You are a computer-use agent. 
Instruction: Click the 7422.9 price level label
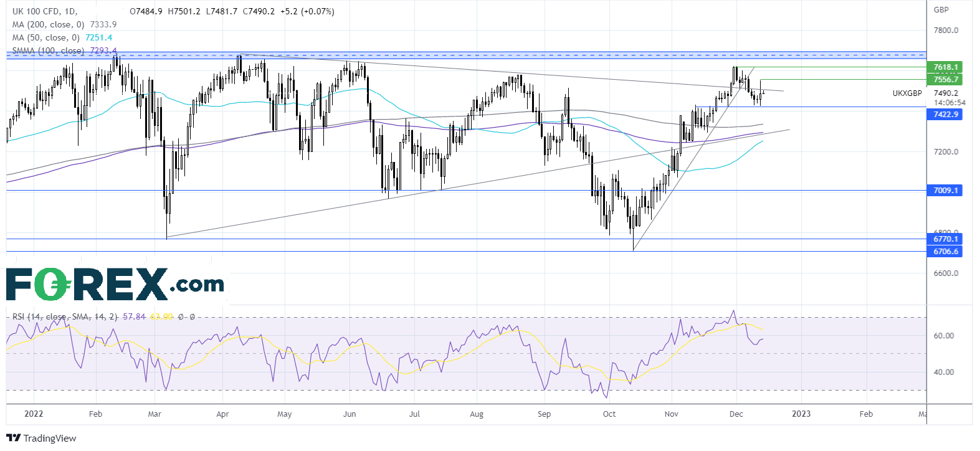[x=945, y=114]
